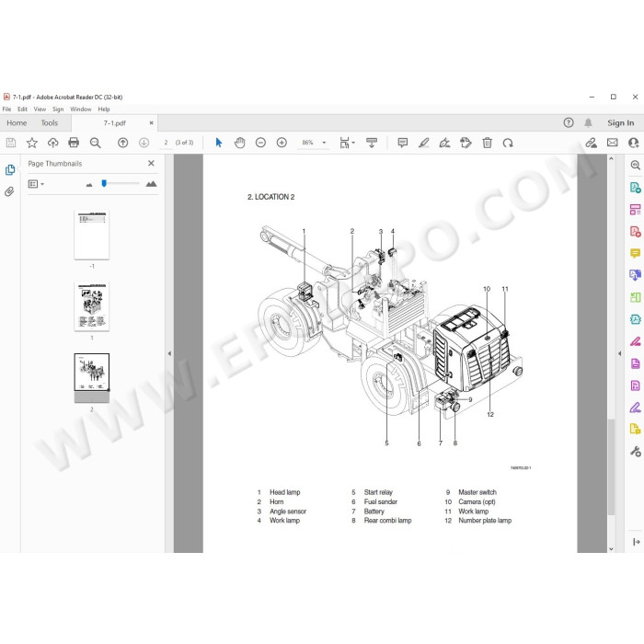Send the file by email
This screenshot has height=644, width=644.
point(613,143)
